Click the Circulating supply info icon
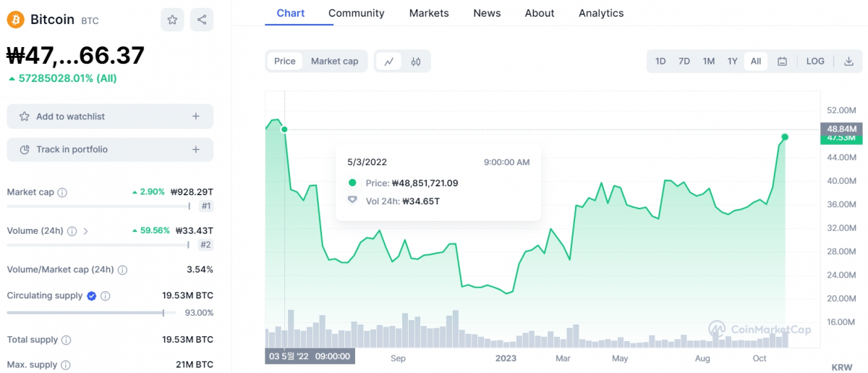This screenshot has width=868, height=373. pos(106,296)
